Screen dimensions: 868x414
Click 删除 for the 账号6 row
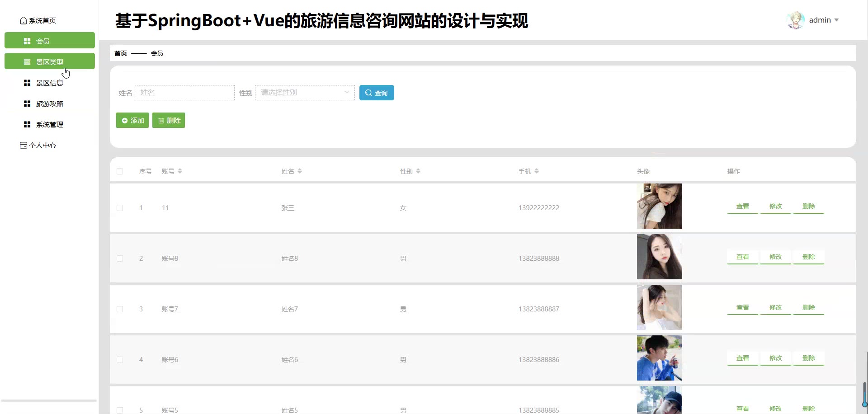coord(809,358)
